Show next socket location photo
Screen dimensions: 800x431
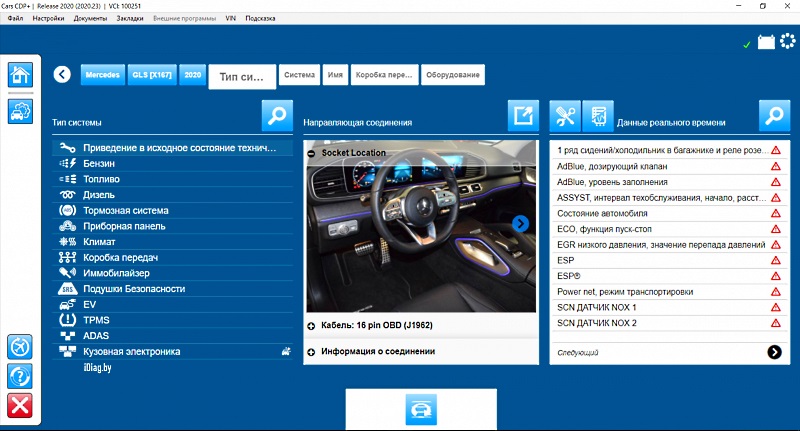click(520, 224)
